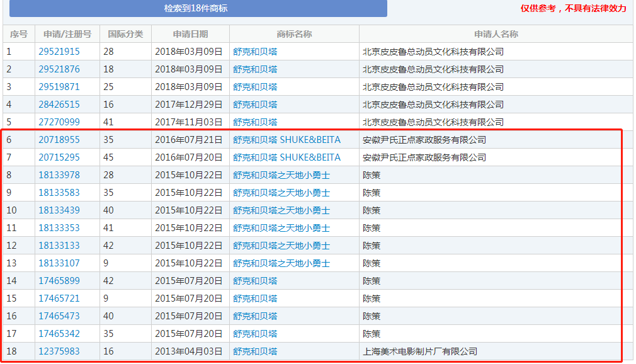Image resolution: width=636 pixels, height=364 pixels.
Task: Click the date 2013年04月03日
Action: click(x=189, y=351)
